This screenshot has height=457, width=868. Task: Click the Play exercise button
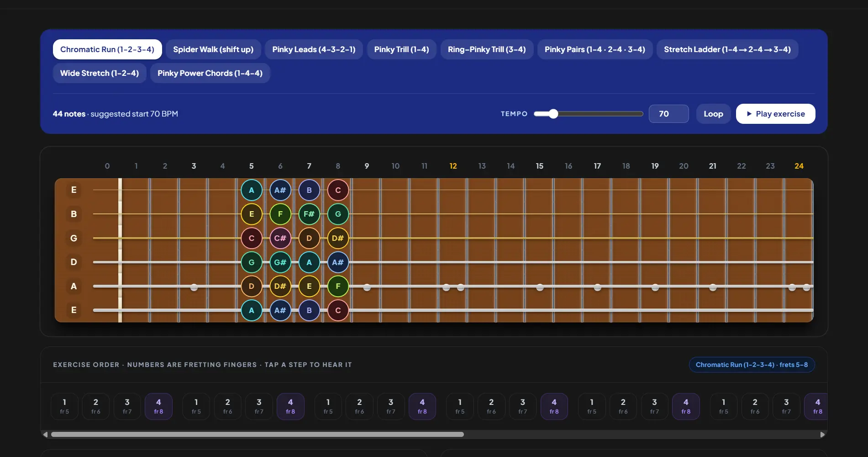775,114
